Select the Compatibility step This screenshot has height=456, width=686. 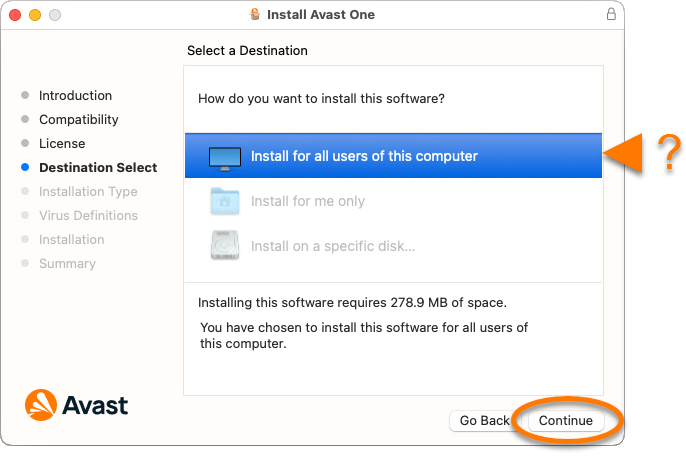pos(79,119)
